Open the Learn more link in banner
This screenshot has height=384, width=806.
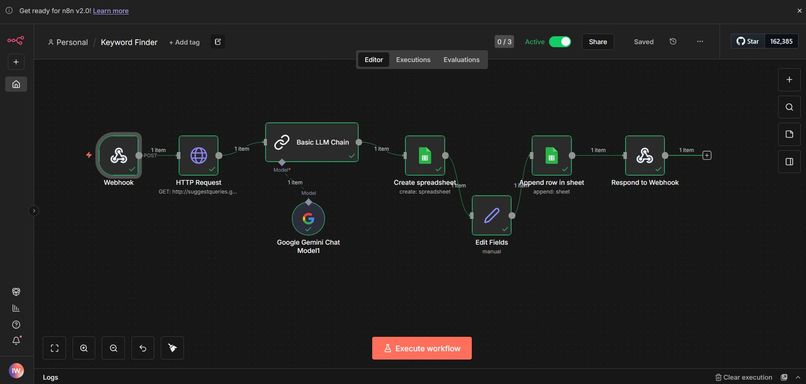[111, 11]
